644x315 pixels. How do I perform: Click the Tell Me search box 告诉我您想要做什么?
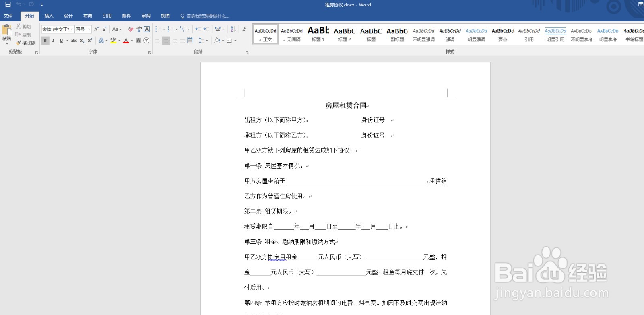205,16
